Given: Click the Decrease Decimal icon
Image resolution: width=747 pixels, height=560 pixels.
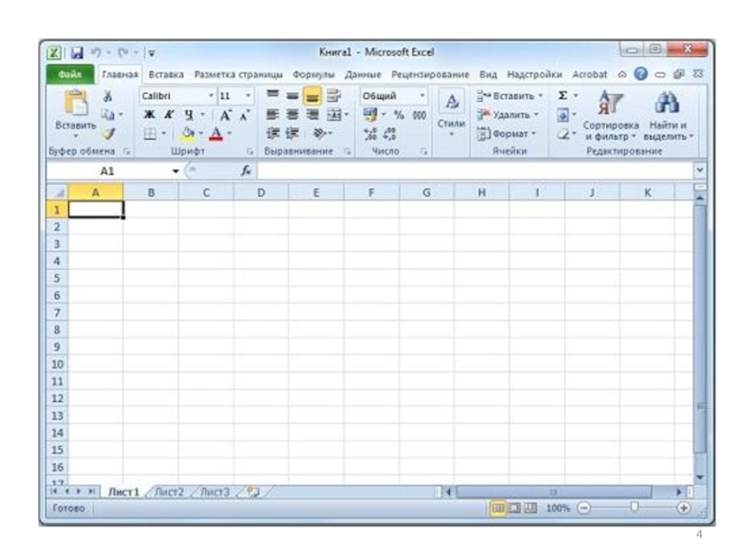Looking at the screenshot, I should 389,133.
